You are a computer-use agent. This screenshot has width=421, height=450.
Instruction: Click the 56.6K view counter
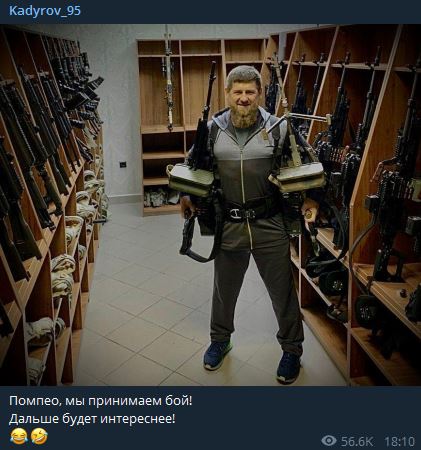(x=357, y=441)
